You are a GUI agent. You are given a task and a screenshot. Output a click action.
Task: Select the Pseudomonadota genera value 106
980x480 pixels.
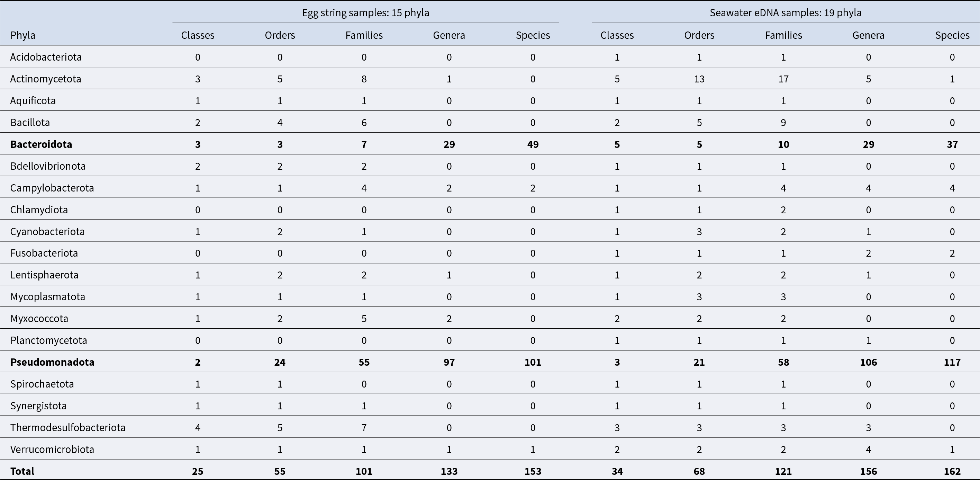point(868,362)
